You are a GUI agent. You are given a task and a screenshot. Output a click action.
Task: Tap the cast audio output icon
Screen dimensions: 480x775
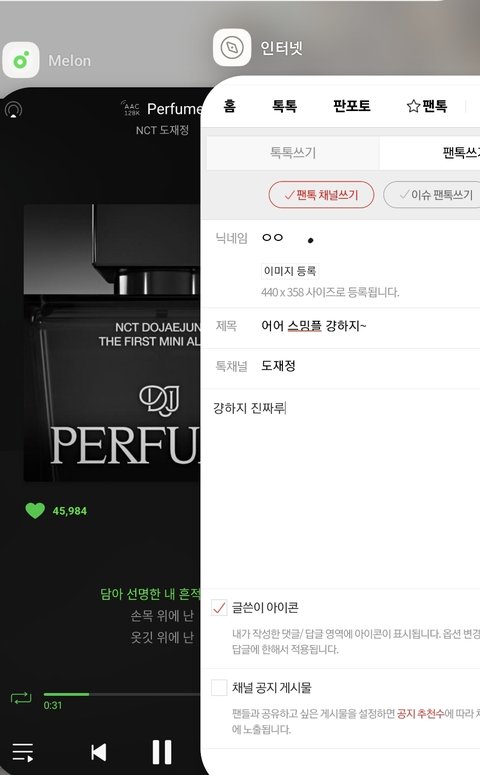(x=13, y=109)
